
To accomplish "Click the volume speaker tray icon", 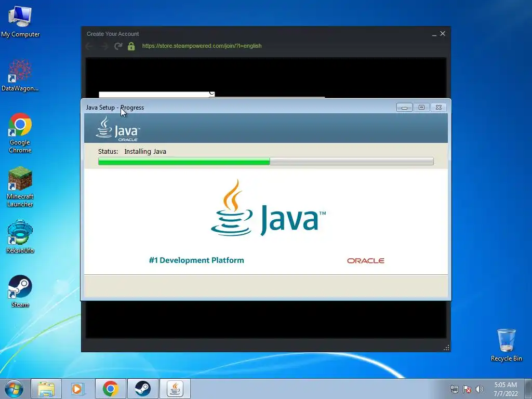I will [479, 389].
